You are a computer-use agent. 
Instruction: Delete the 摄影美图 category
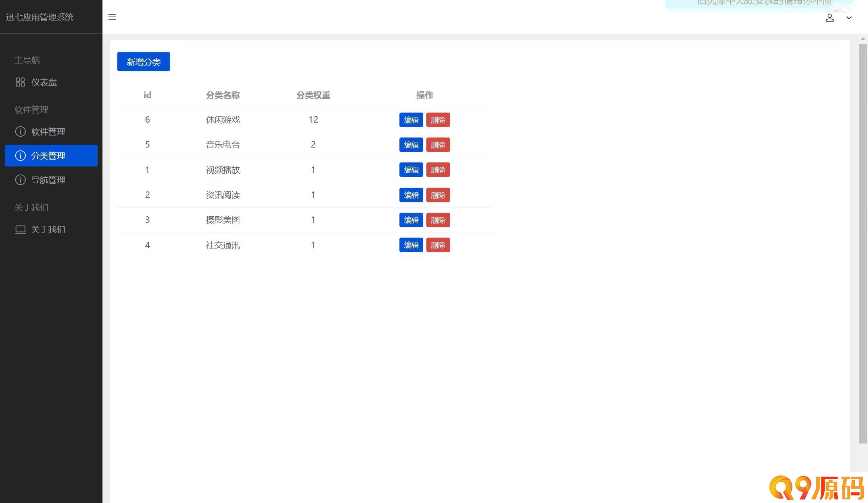click(438, 220)
